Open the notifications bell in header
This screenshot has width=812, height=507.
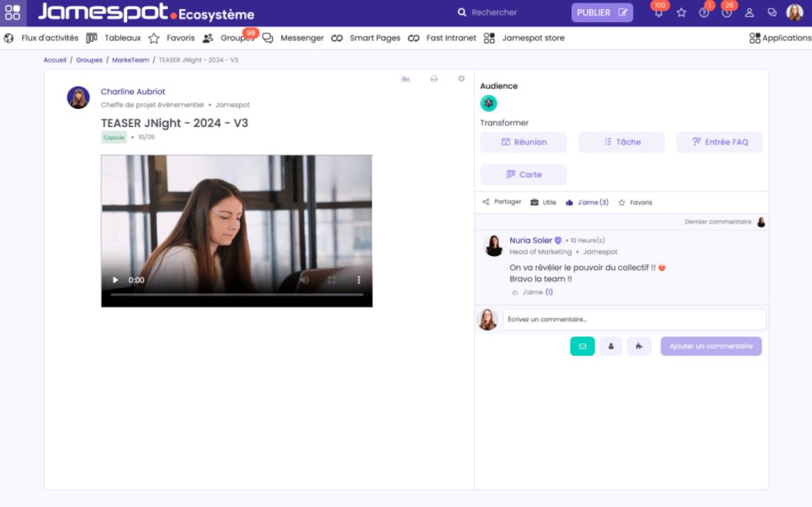[659, 13]
